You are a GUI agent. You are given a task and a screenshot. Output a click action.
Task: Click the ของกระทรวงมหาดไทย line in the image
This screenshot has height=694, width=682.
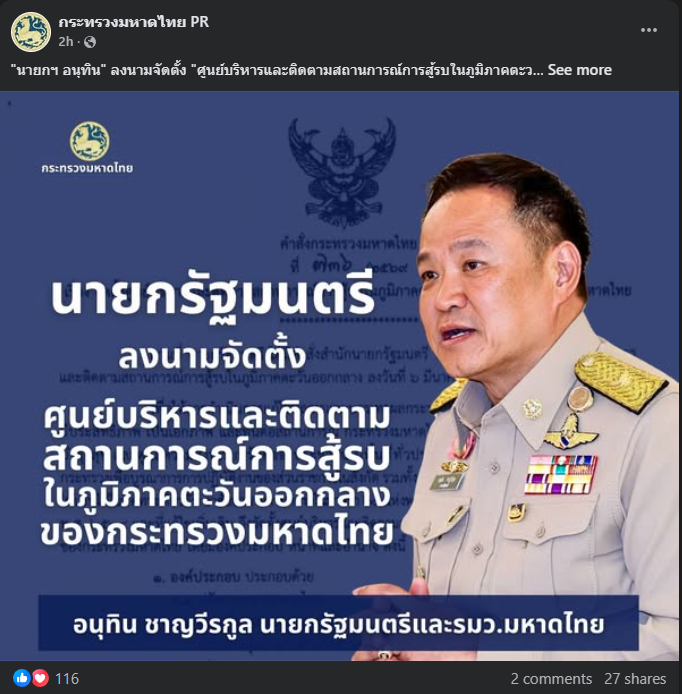pos(217,530)
